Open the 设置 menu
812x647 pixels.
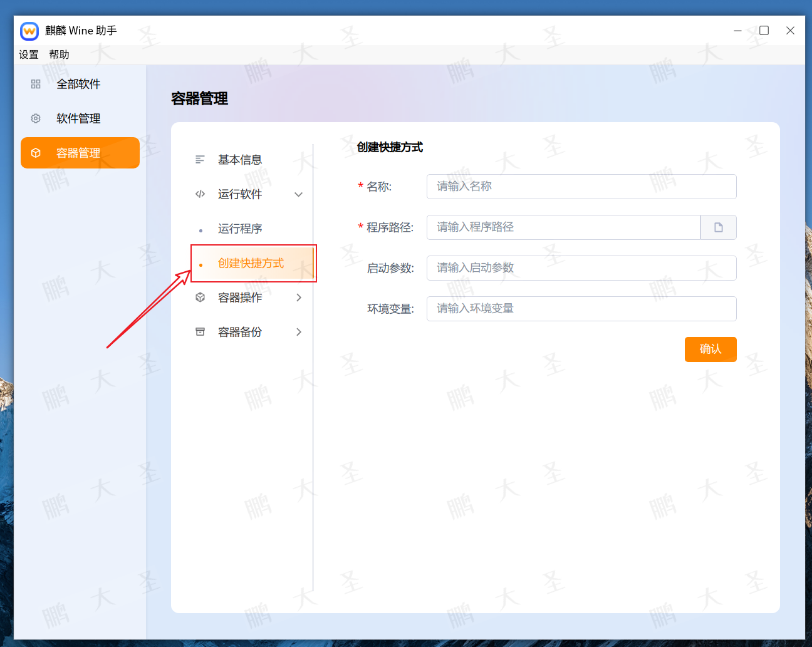[29, 54]
